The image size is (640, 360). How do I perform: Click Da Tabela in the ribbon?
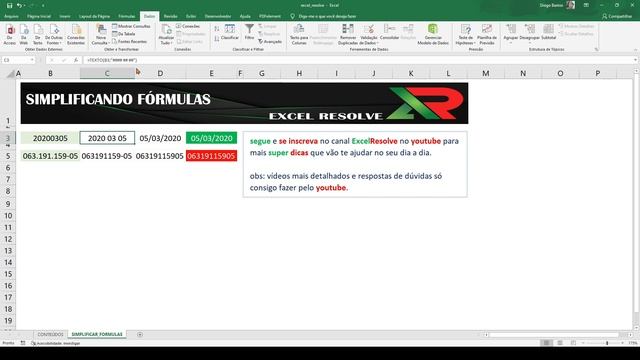(124, 34)
